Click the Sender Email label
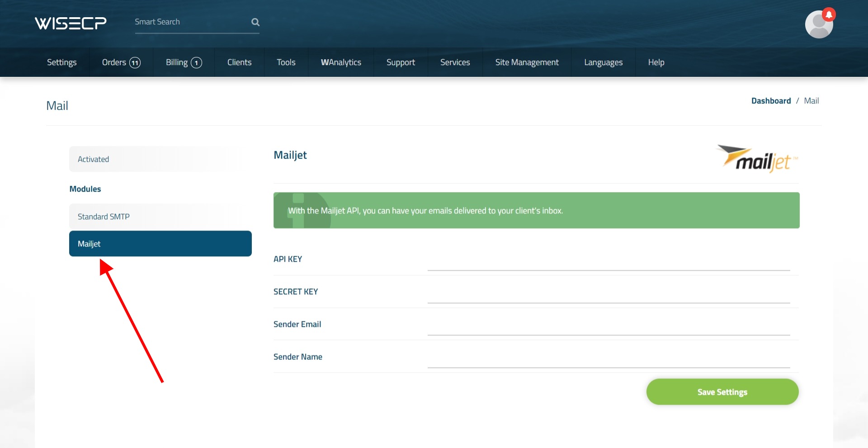The height and width of the screenshot is (448, 868). click(x=297, y=324)
